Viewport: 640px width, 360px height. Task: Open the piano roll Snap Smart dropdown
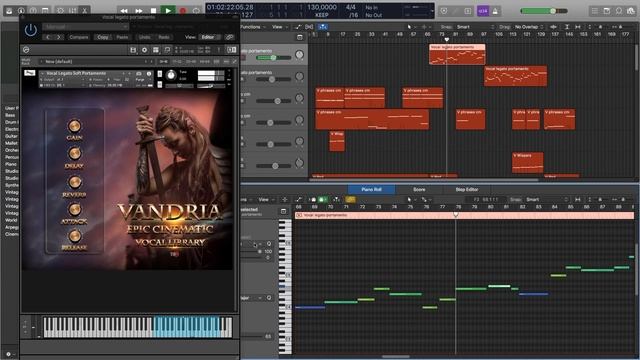[x=546, y=200]
